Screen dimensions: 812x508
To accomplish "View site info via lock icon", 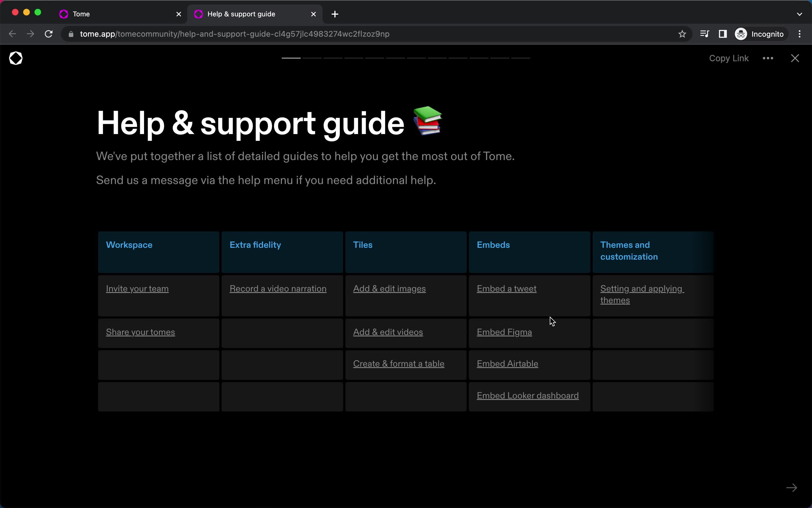I will click(71, 34).
